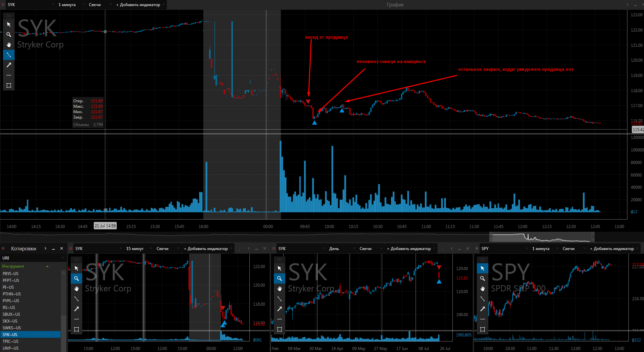
Task: Click 'Добавить индикатор' in daily chart
Action: coord(411,249)
